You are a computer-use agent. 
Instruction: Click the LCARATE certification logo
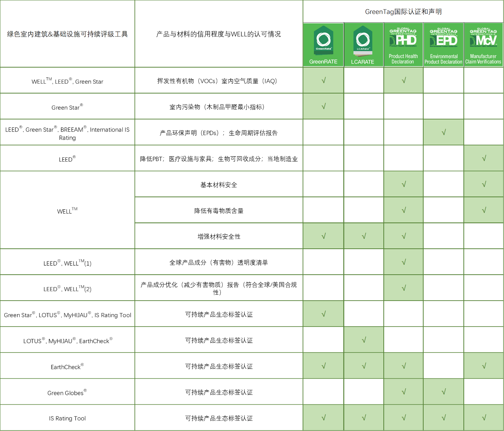point(364,45)
